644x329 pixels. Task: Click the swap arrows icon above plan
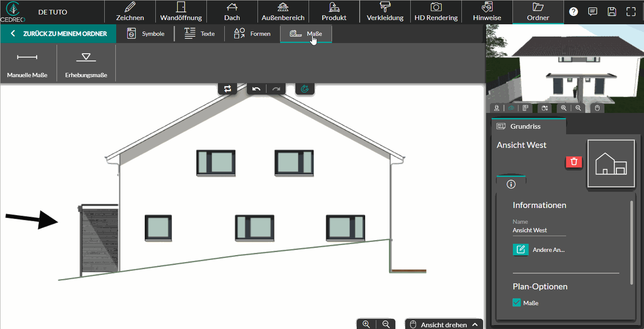click(228, 89)
